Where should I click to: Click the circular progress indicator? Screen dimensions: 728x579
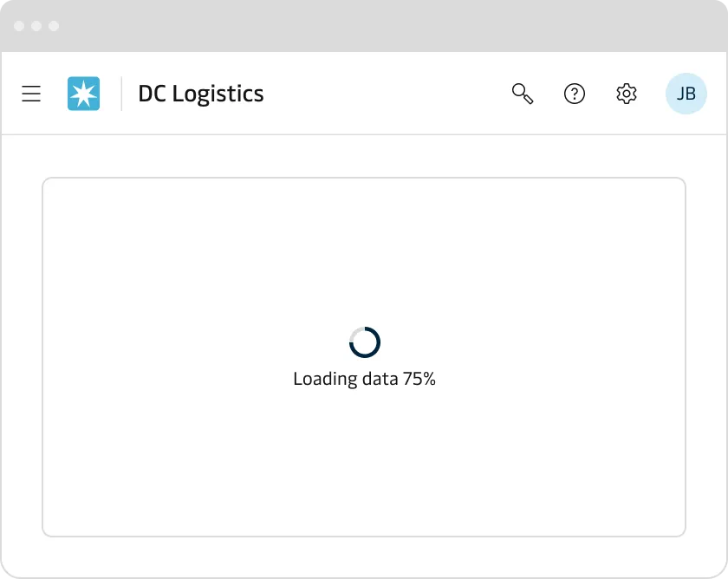[x=364, y=342]
